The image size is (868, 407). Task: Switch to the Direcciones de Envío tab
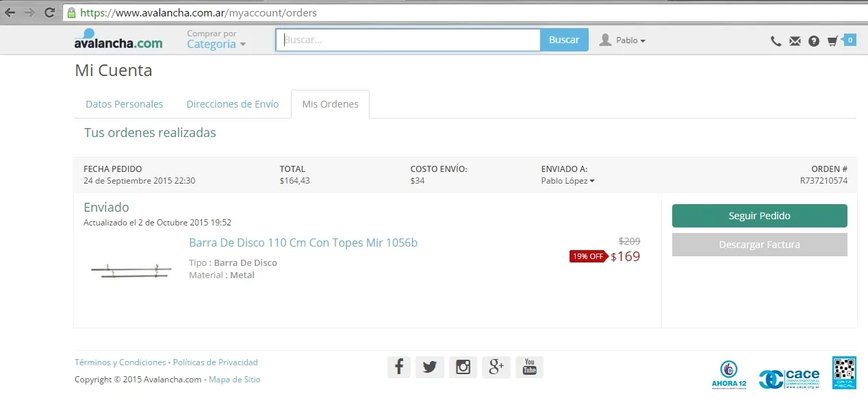pos(233,104)
